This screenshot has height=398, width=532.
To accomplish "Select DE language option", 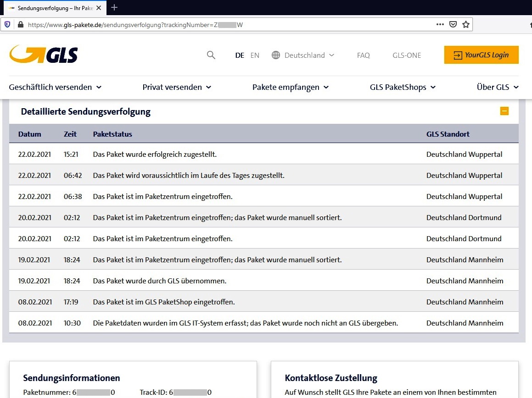I will pos(240,55).
